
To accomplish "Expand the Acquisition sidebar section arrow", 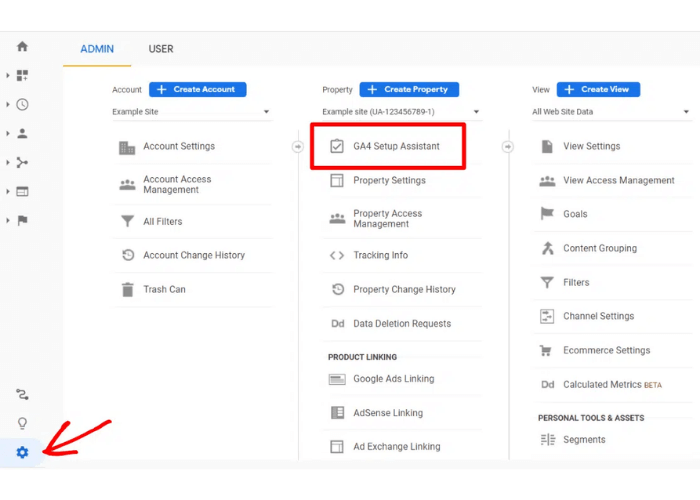I will coord(8,162).
